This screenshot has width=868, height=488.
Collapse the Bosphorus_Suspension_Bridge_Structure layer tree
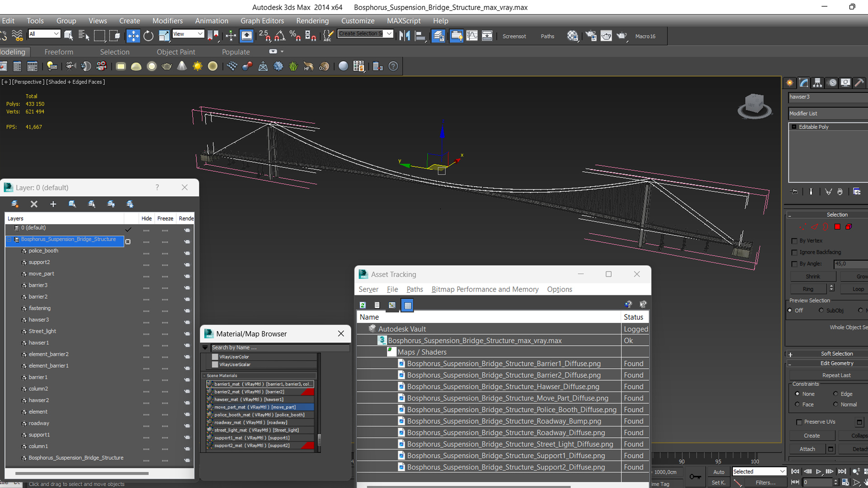(x=9, y=239)
